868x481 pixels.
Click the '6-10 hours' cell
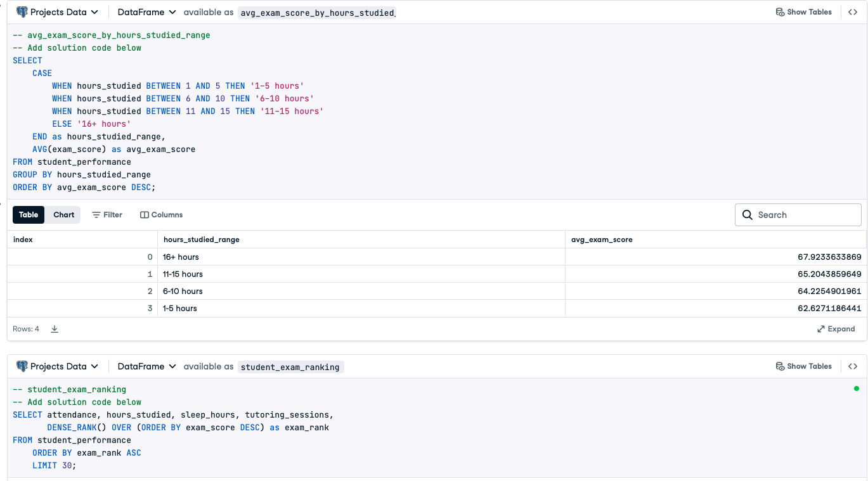pyautogui.click(x=361, y=291)
